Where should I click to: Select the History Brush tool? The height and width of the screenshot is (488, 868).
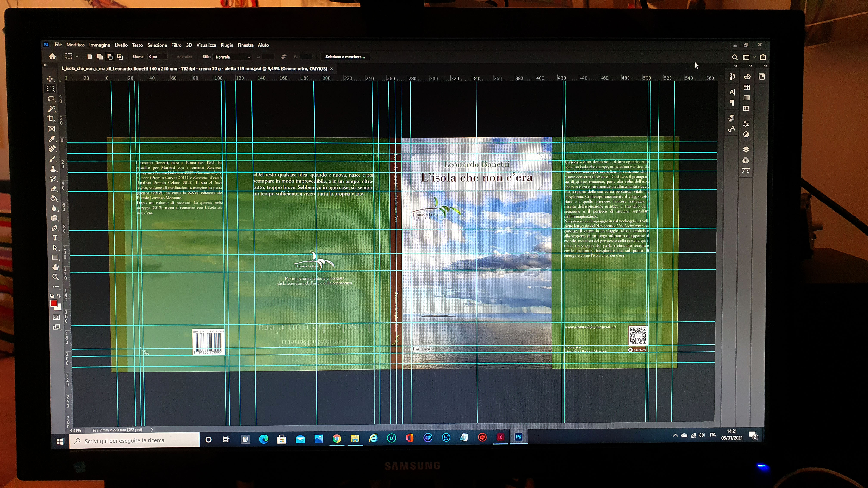coord(53,179)
